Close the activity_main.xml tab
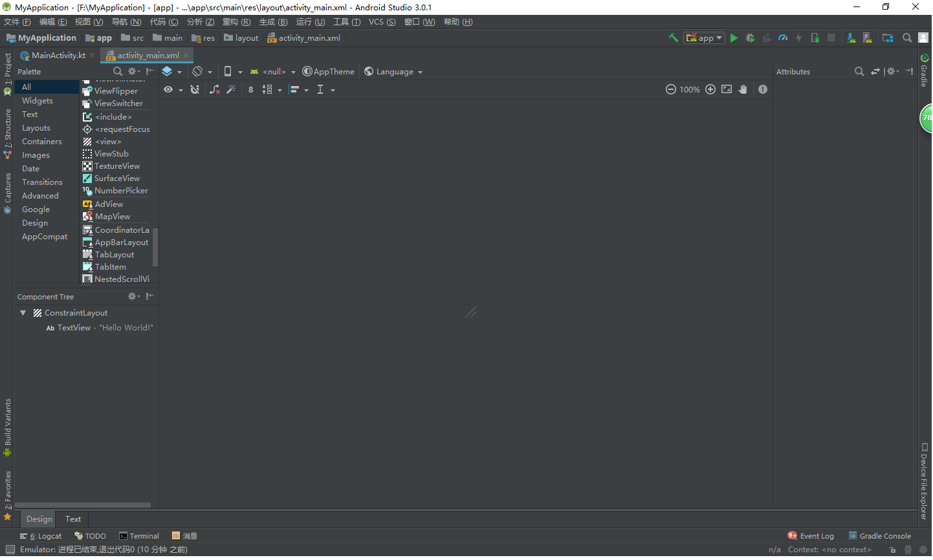 (186, 56)
